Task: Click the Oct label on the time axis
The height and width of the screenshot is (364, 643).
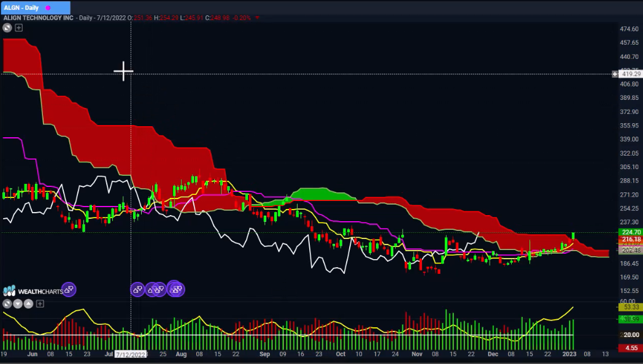Action: tap(341, 354)
